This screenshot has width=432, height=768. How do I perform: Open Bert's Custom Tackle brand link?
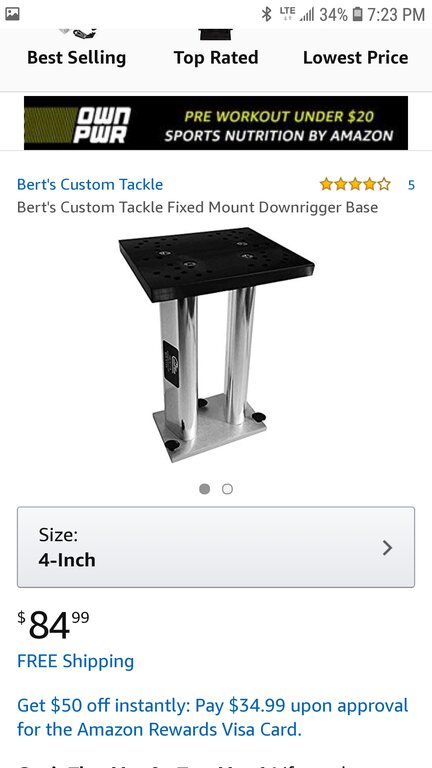(90, 185)
